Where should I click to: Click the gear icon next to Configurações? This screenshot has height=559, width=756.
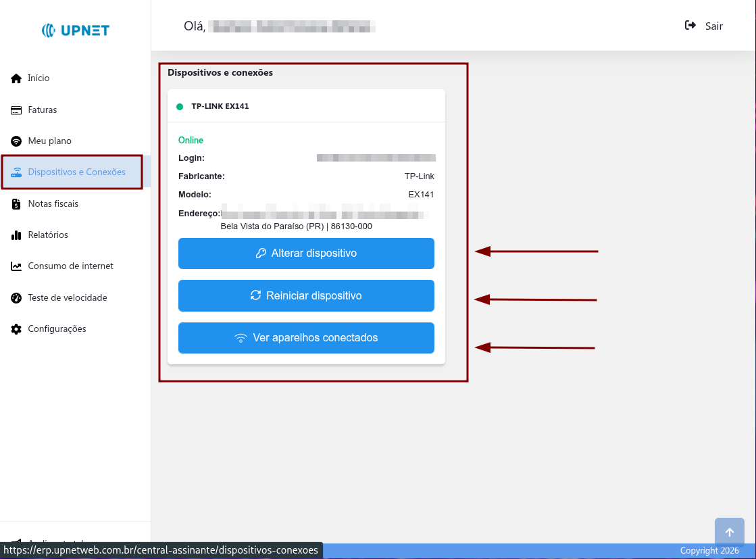15,329
